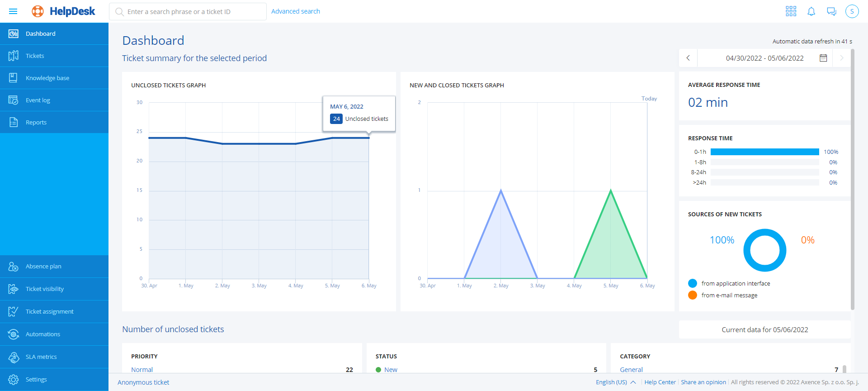
Task: Click the HelpDesk logo
Action: coord(64,11)
